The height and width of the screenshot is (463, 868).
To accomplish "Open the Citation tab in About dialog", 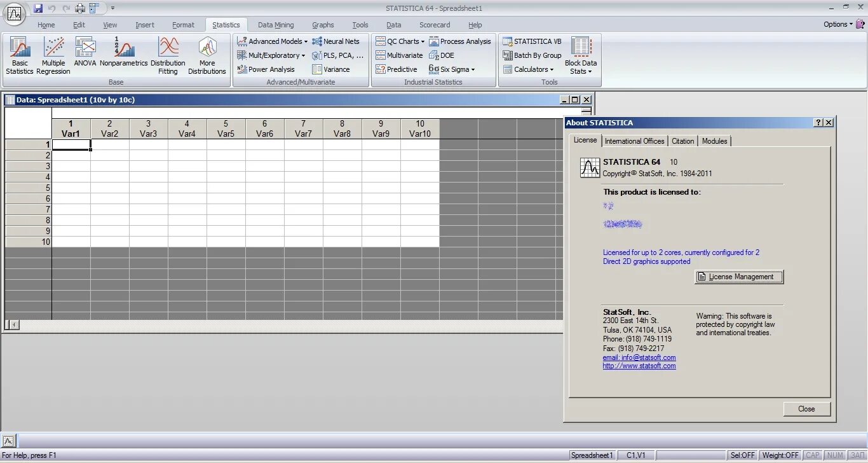I will (683, 141).
